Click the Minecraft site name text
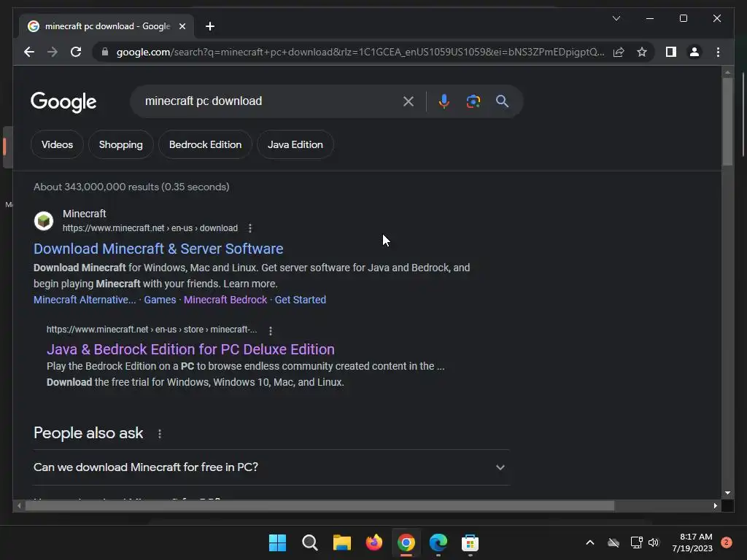This screenshot has height=560, width=747. (85, 214)
